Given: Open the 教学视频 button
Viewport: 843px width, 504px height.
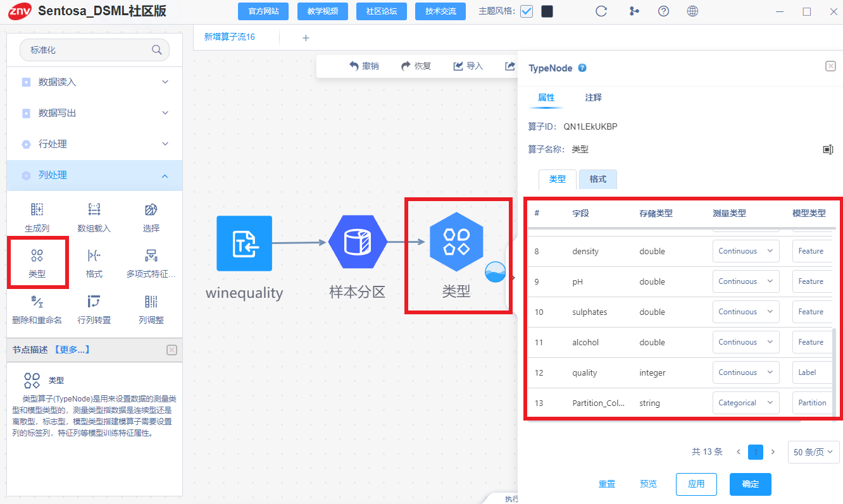Looking at the screenshot, I should pos(323,11).
